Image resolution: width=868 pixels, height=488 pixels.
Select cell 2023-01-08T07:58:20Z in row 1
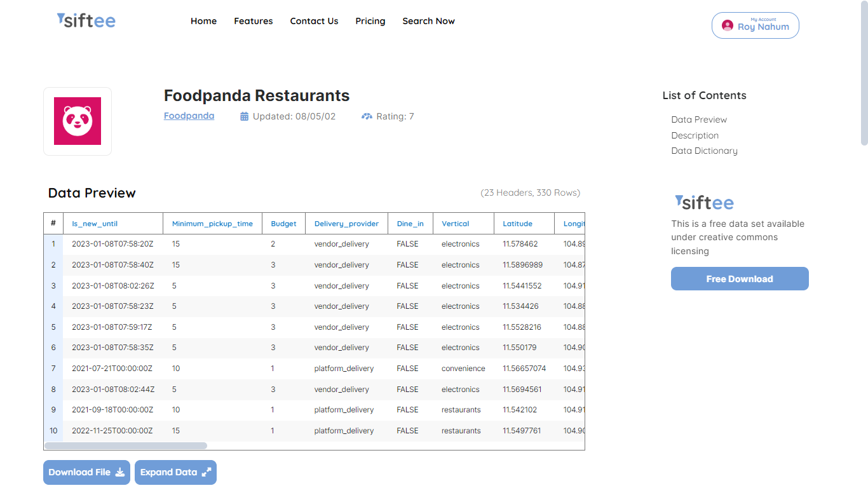112,244
